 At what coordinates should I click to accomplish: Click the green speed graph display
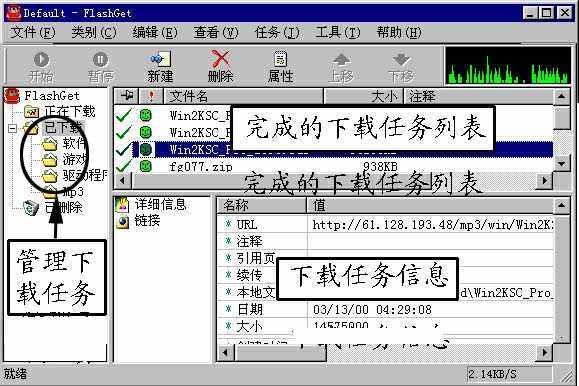pos(508,66)
